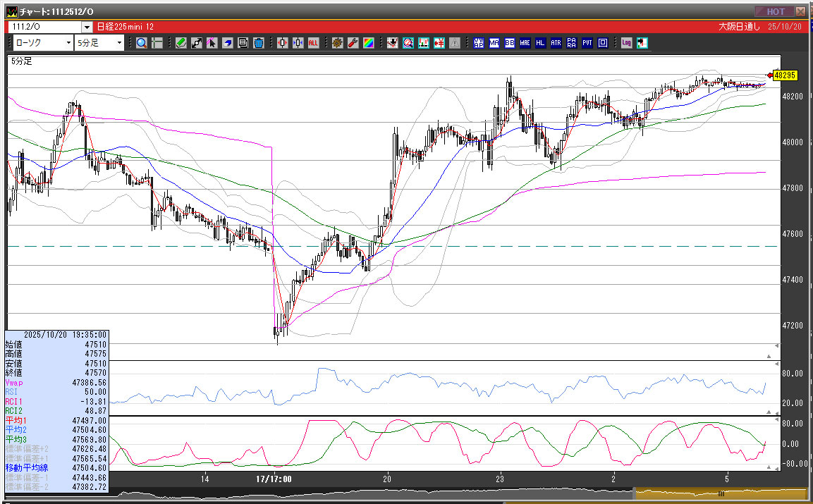Open the rainbow color settings icon

tap(368, 43)
